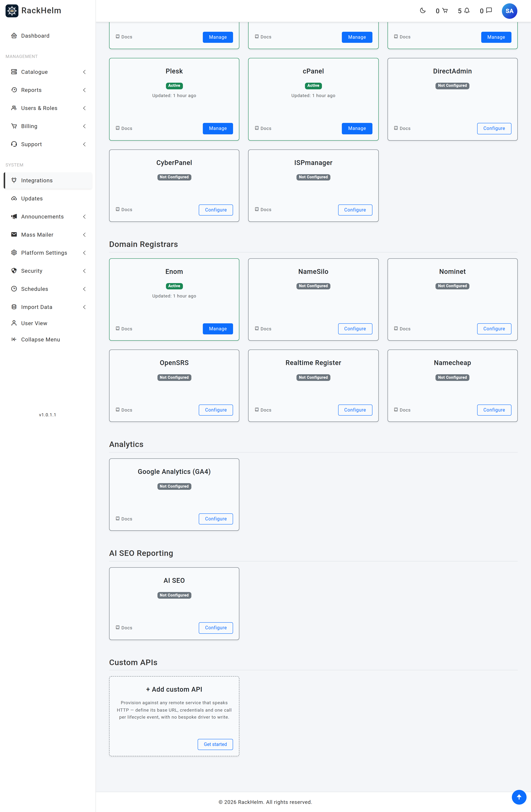
Task: Manage the cPanel integration
Action: [357, 128]
